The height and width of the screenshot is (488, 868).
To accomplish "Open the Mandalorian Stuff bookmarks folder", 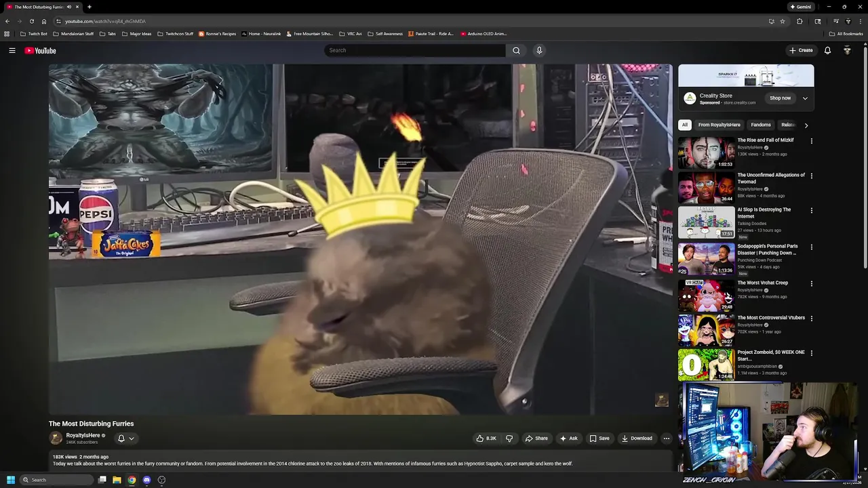I will click(73, 34).
